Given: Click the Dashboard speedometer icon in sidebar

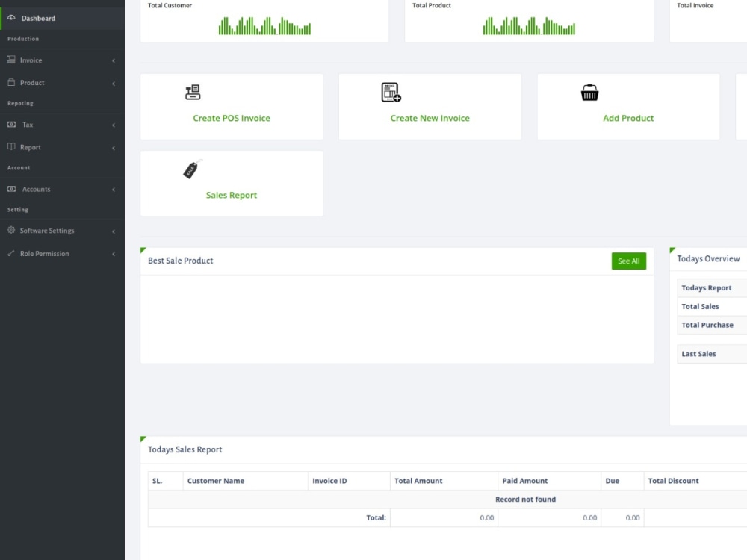Looking at the screenshot, I should point(11,18).
